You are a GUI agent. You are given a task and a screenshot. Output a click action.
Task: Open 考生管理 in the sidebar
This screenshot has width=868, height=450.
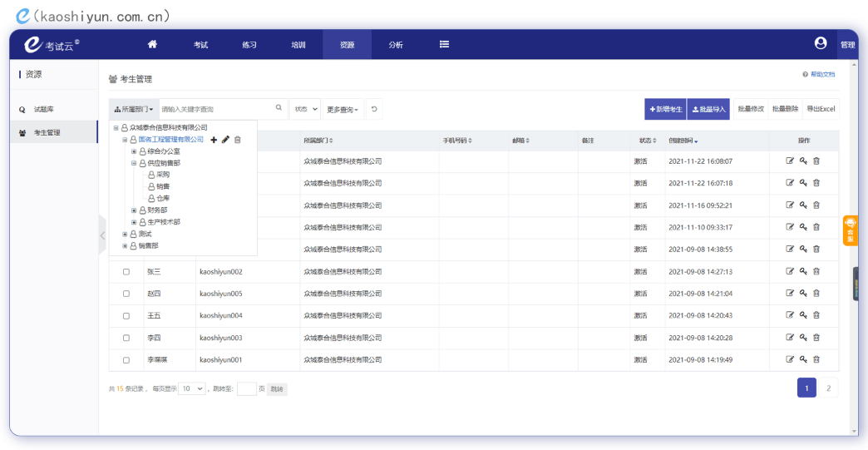[x=54, y=132]
